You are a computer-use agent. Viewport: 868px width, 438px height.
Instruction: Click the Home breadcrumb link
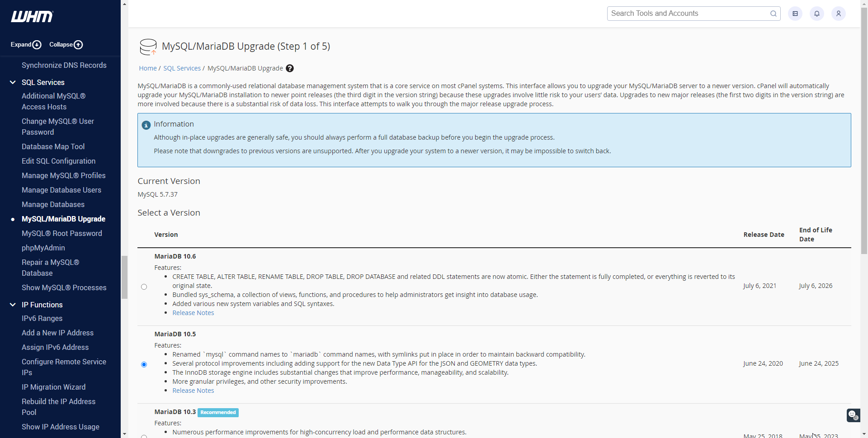point(148,68)
